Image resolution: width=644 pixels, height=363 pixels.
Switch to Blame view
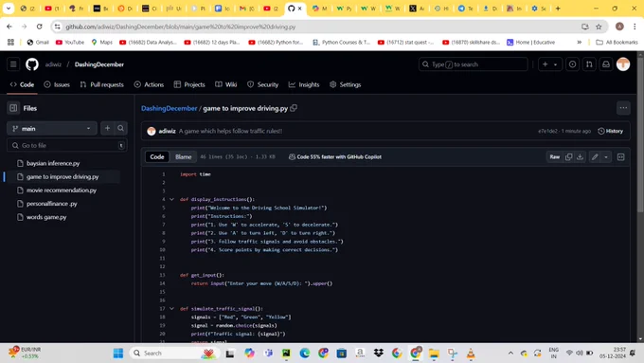pos(183,156)
